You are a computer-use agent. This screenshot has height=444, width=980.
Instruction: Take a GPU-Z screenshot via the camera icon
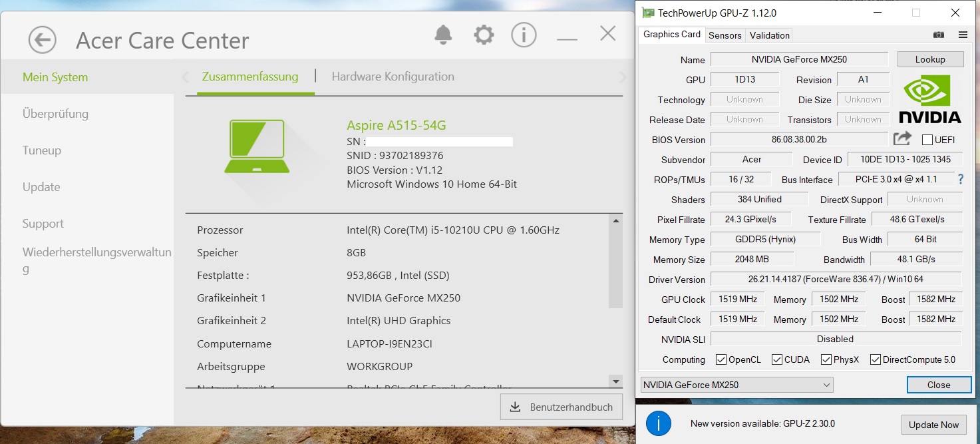point(938,35)
